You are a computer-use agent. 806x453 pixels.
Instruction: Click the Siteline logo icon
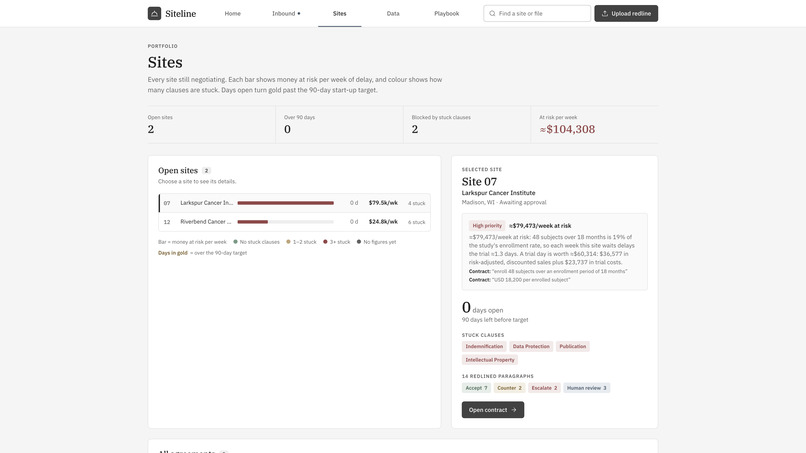click(x=154, y=13)
